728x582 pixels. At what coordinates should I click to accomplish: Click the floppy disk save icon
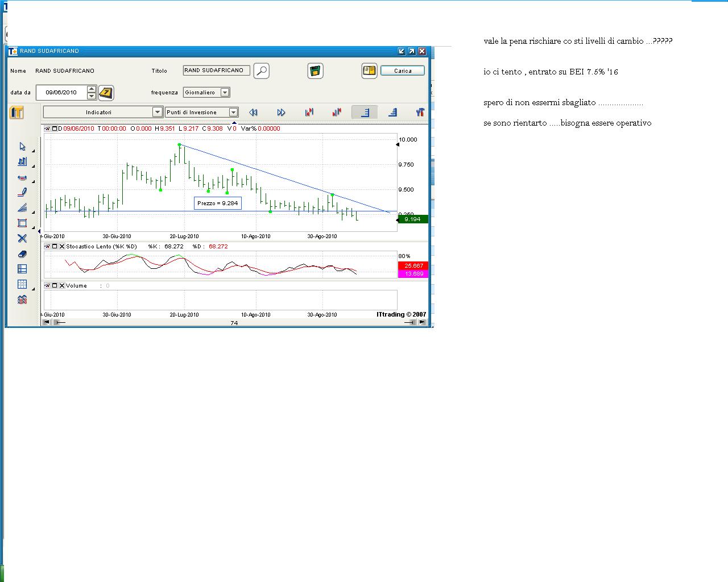(316, 71)
